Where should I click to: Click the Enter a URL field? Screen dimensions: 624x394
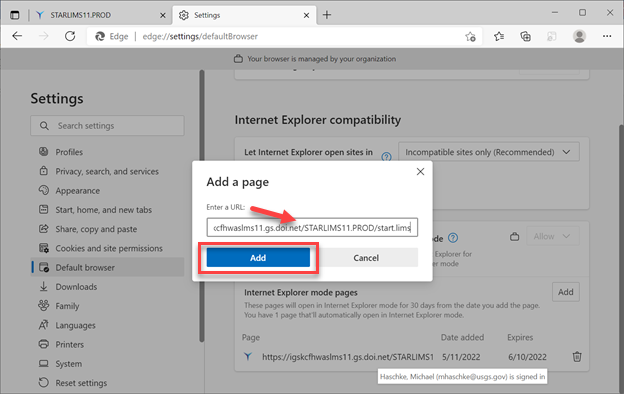(312, 227)
